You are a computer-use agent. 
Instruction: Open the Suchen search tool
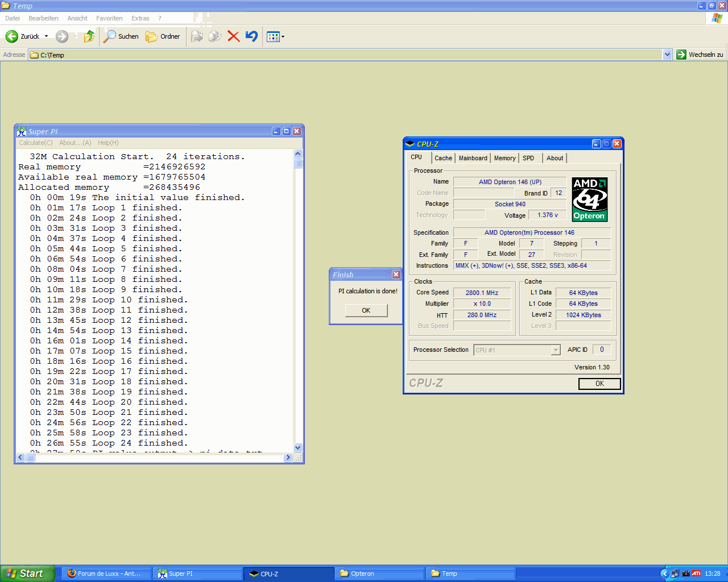click(122, 36)
